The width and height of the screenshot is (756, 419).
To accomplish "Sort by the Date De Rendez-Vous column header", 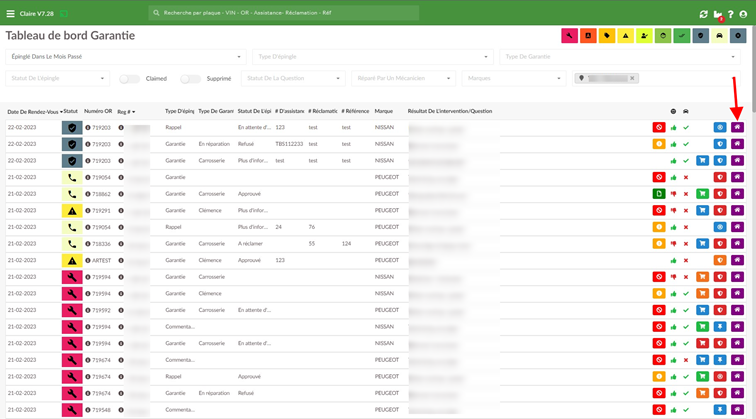I will (35, 112).
